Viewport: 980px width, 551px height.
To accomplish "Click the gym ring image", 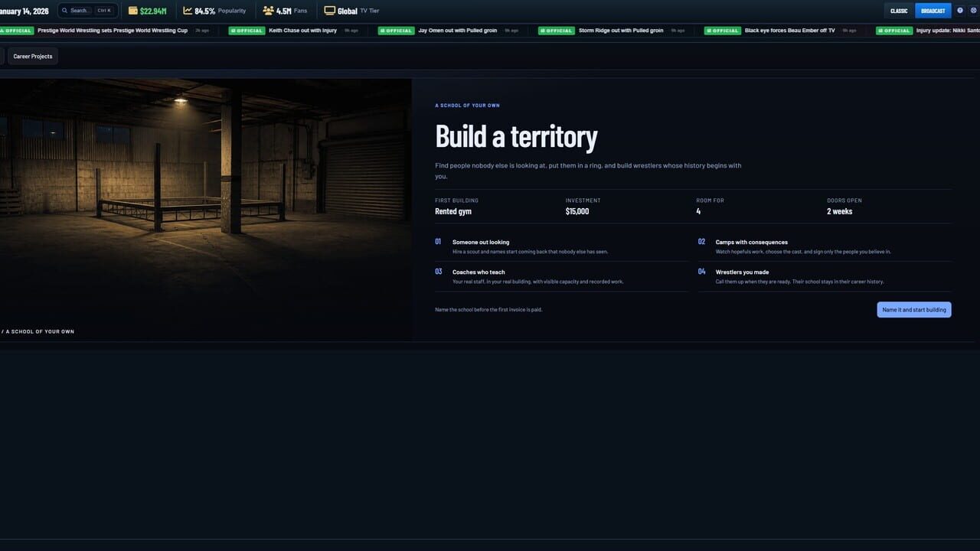I will pyautogui.click(x=206, y=210).
